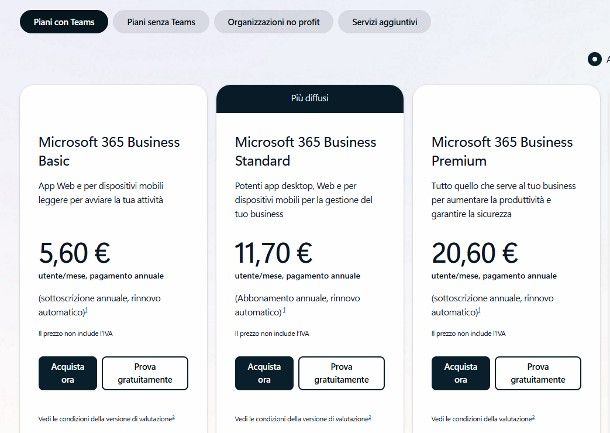
Task: Select the Piani con Teams tab
Action: click(64, 21)
